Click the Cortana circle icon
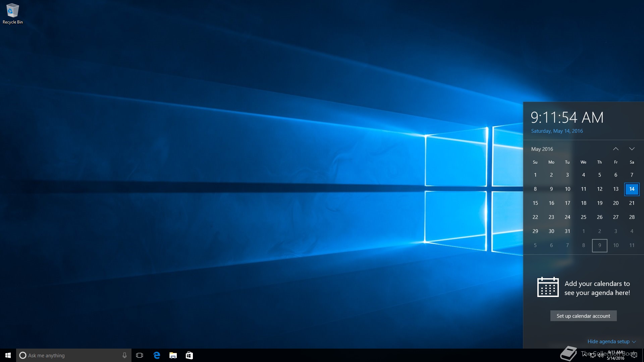This screenshot has height=362, width=644. click(23, 355)
